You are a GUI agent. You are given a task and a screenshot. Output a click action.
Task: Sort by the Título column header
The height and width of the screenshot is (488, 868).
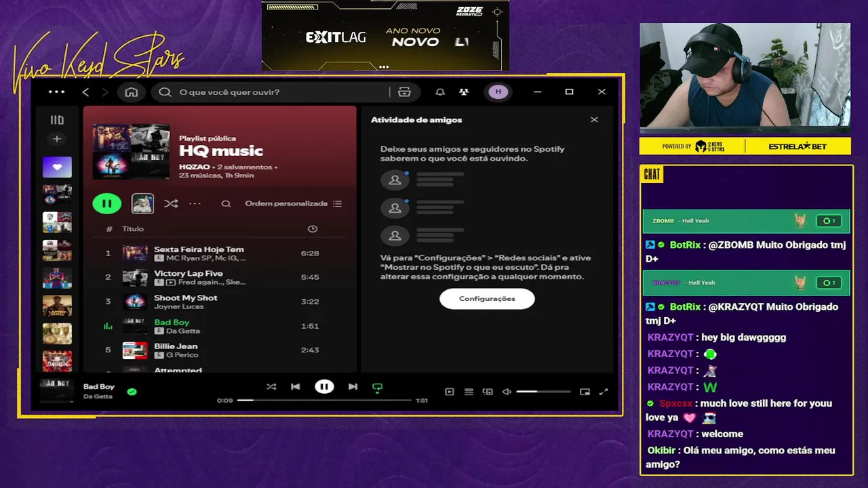pyautogui.click(x=133, y=229)
